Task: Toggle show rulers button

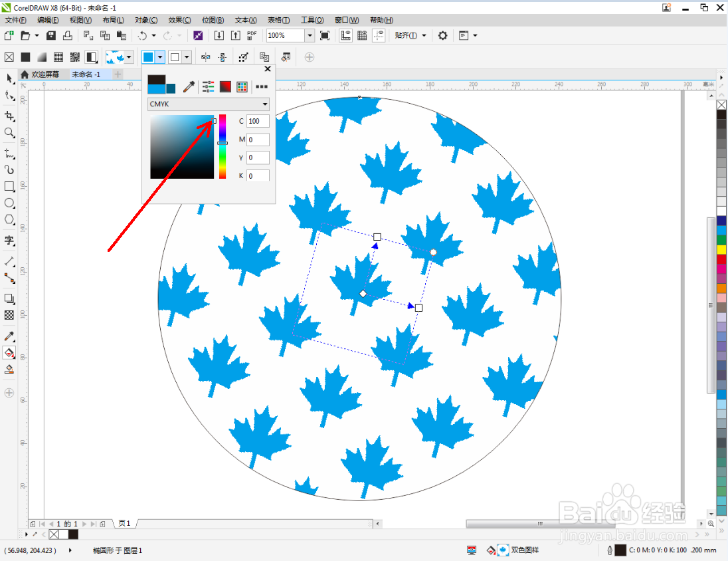Action: pyautogui.click(x=345, y=35)
